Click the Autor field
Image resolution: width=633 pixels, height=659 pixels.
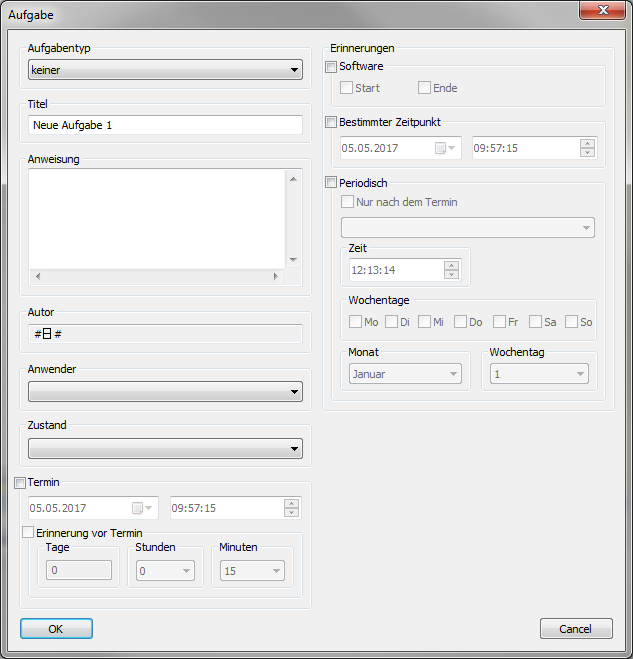(x=165, y=334)
